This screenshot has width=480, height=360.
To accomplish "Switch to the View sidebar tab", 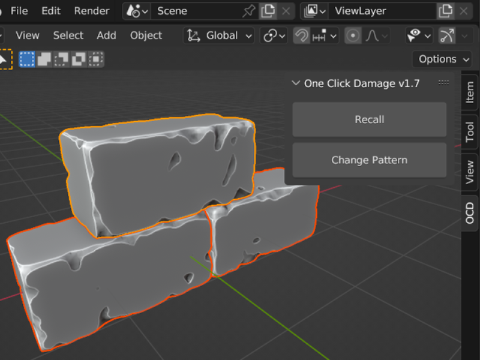I will coord(470,172).
